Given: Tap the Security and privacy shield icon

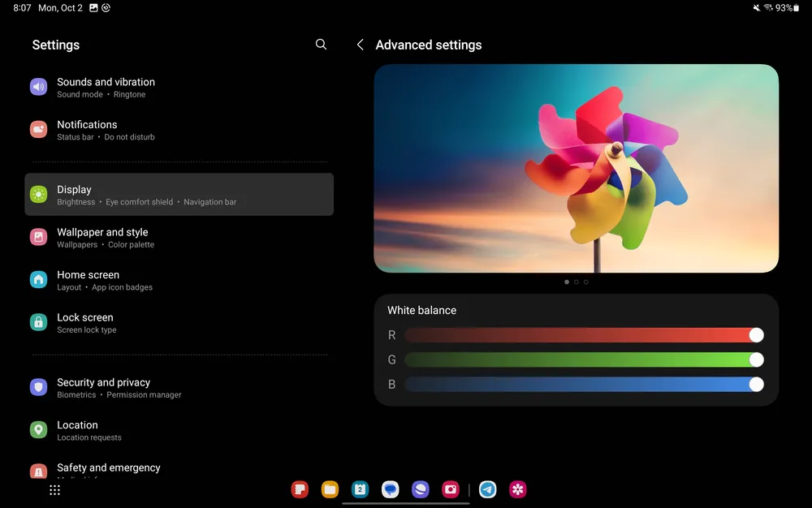Looking at the screenshot, I should pyautogui.click(x=38, y=387).
